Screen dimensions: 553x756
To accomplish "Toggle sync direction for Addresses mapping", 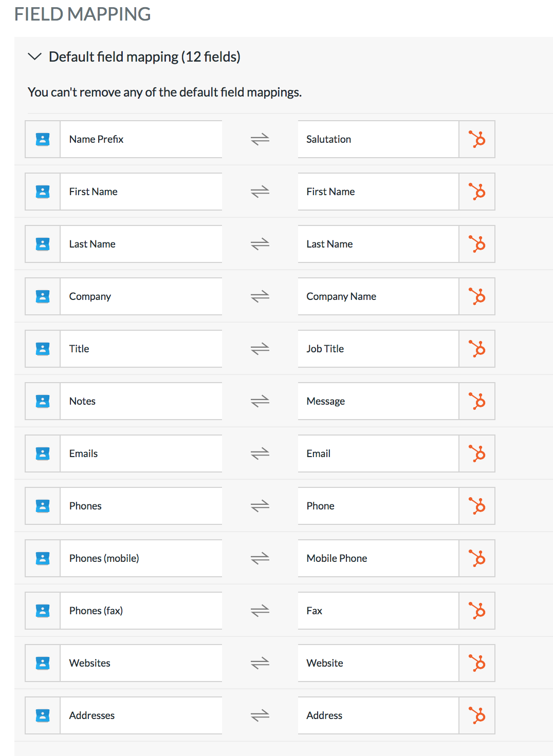I will coord(260,715).
